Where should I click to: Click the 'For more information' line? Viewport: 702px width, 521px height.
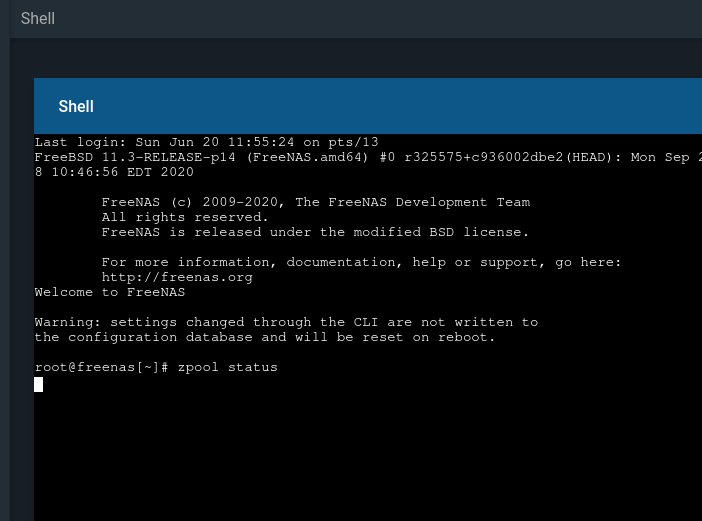(x=361, y=262)
